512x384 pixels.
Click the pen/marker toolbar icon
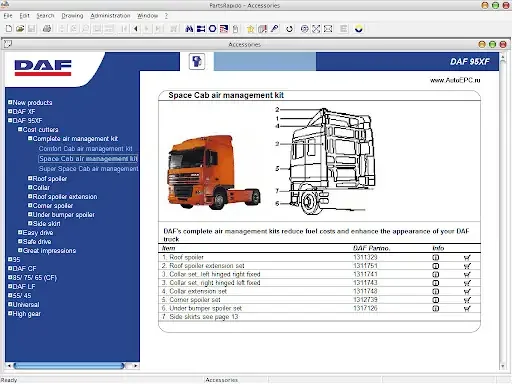click(274, 29)
